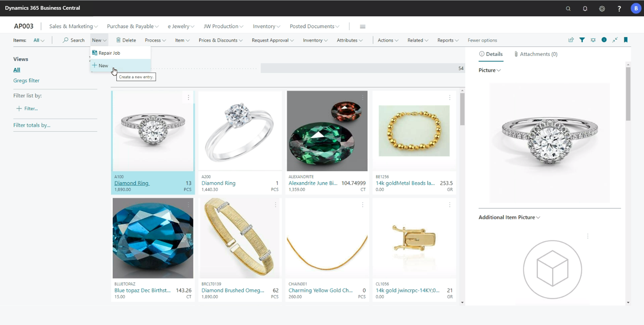Click the blue topaz item thumbnail
Screen dimensions: 644x325
(x=153, y=238)
